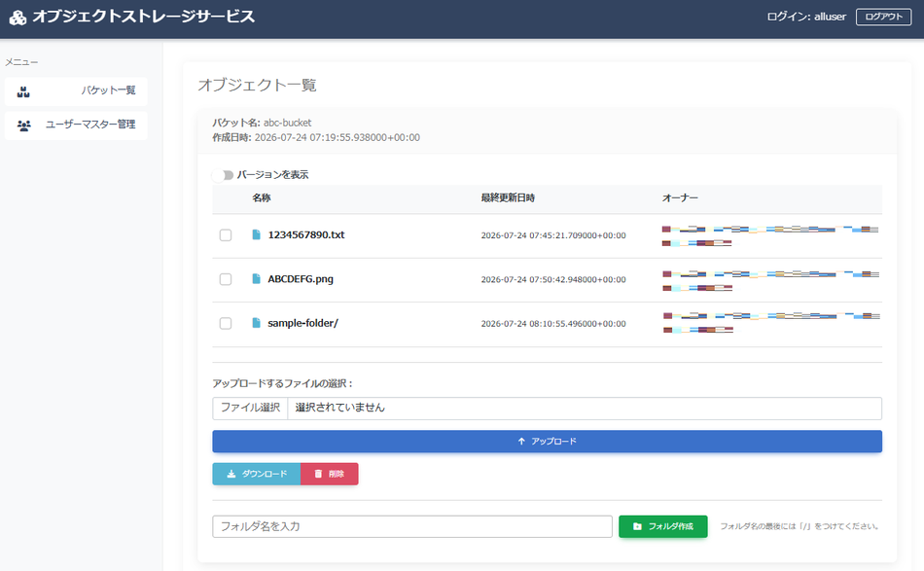Image resolution: width=924 pixels, height=571 pixels.
Task: Click the icon beside sample-folder/
Action: (257, 323)
